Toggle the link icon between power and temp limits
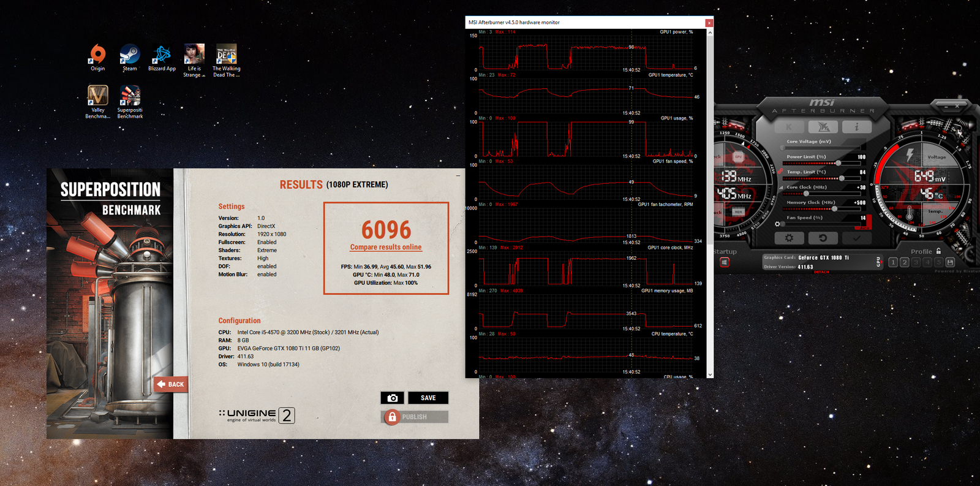The width and height of the screenshot is (980, 486). tap(780, 171)
